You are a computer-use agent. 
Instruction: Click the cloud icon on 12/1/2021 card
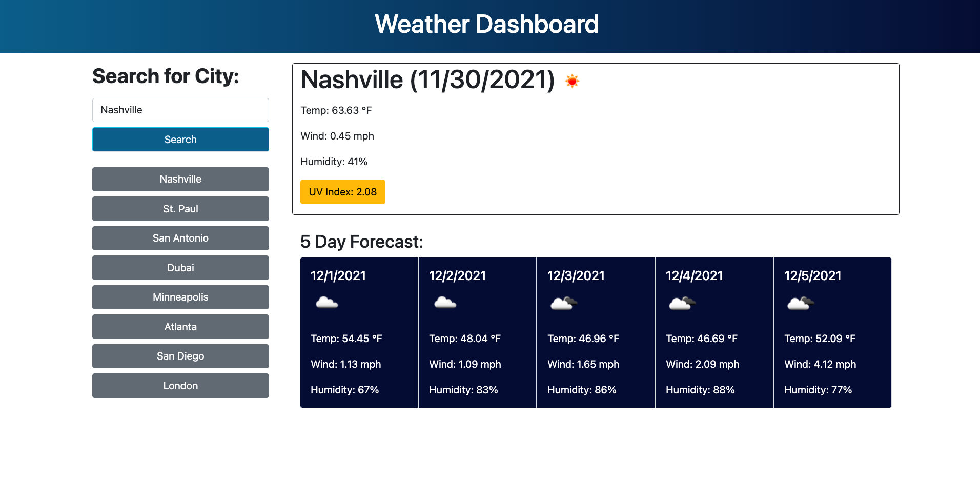click(x=326, y=303)
